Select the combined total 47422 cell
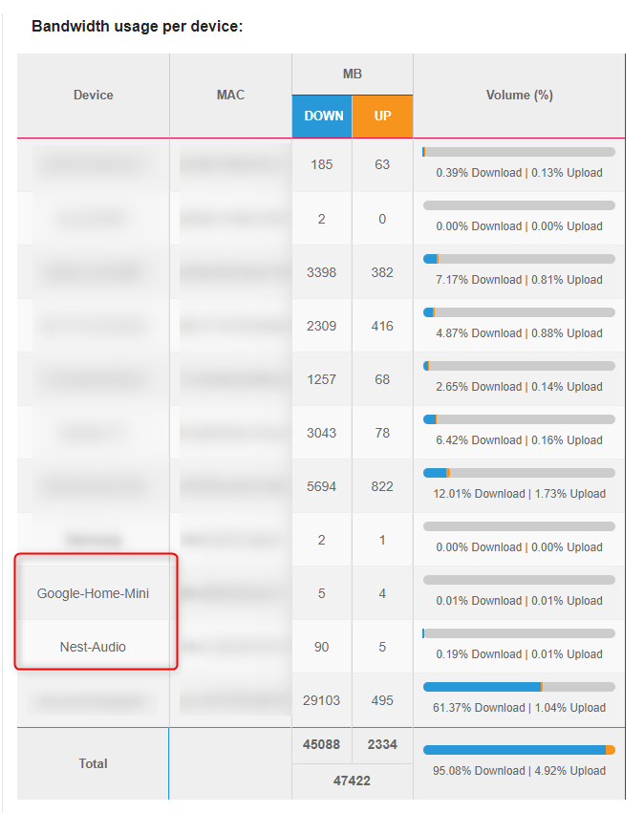 tap(353, 781)
